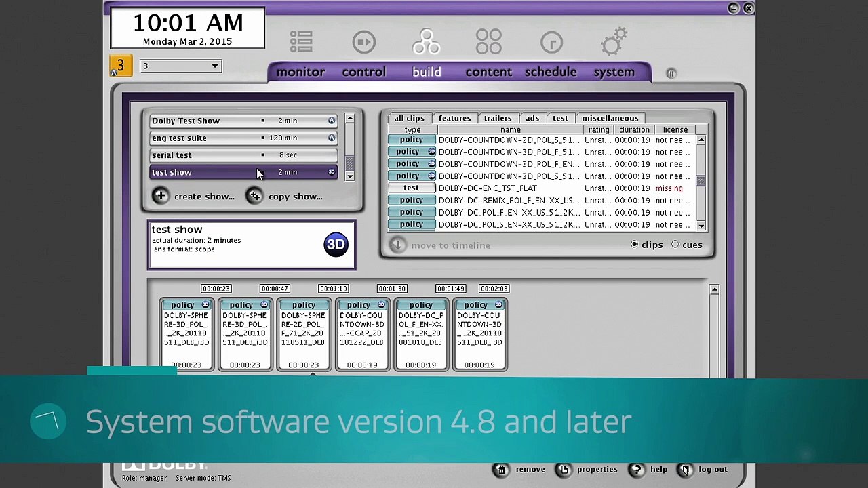Click the missing license status text

coord(669,188)
